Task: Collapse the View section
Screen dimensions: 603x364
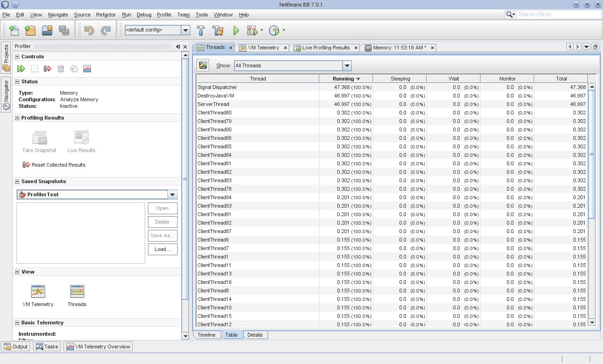Action: [x=17, y=272]
